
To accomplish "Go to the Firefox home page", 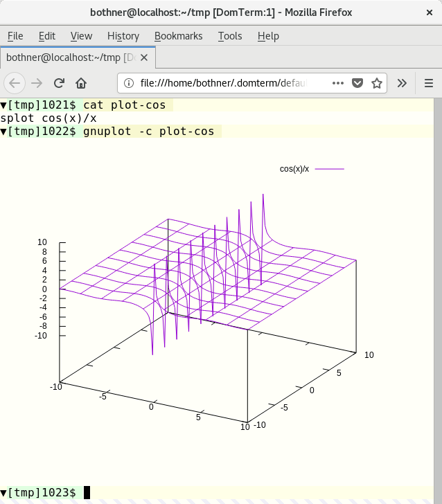I will click(x=81, y=83).
